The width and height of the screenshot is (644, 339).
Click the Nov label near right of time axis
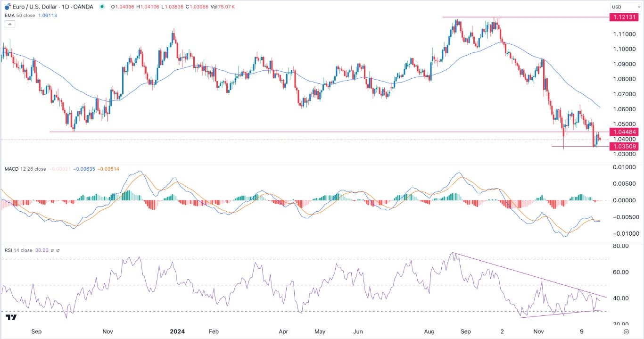(x=538, y=331)
